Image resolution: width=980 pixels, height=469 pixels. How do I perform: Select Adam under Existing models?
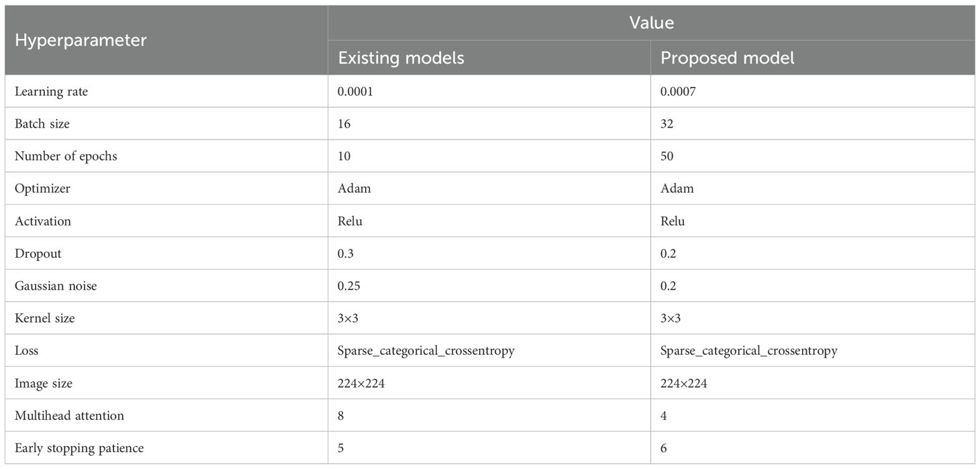coord(354,189)
